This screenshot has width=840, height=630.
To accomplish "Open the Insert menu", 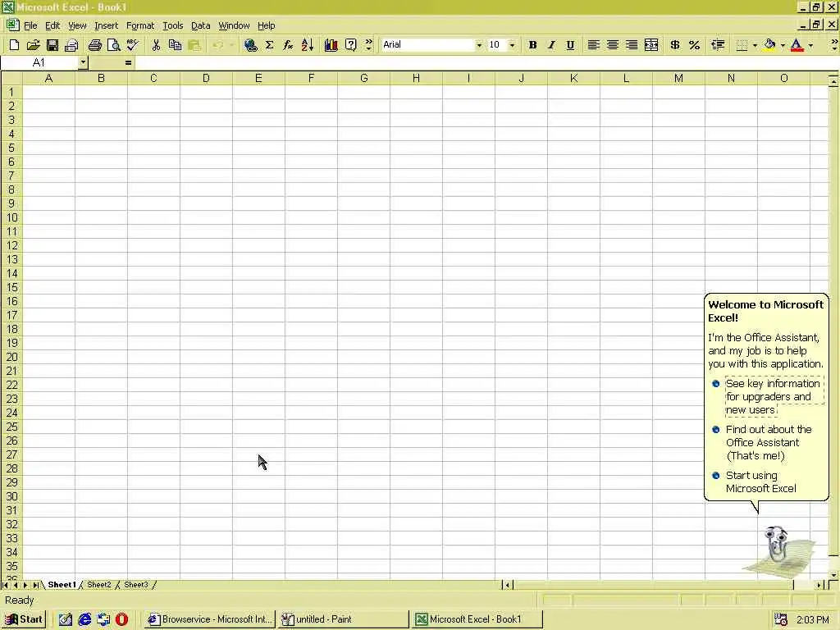I will [x=106, y=25].
